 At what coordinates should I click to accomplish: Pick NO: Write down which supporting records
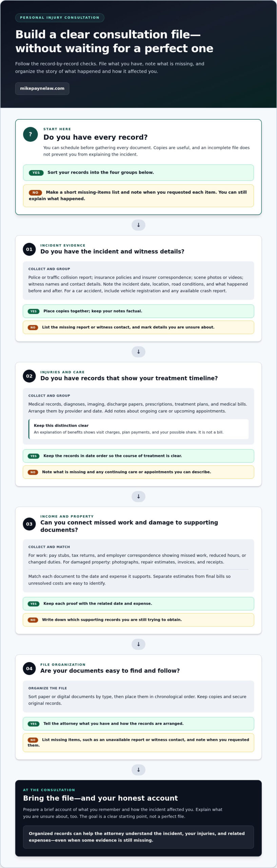[138, 620]
